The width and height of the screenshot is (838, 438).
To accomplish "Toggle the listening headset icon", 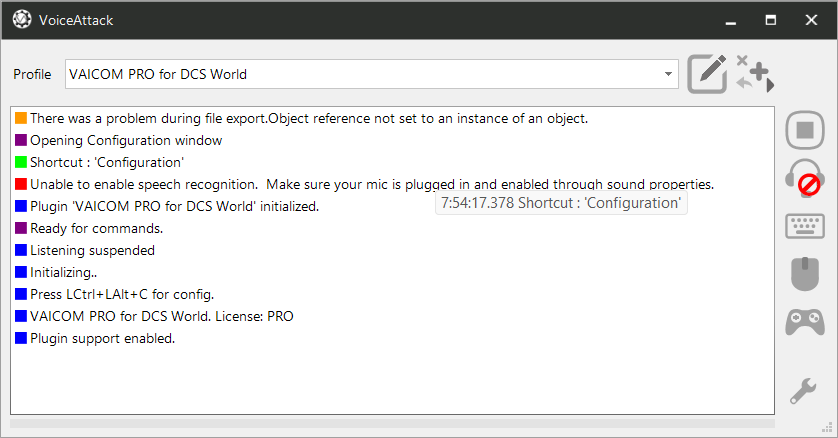I will click(805, 178).
